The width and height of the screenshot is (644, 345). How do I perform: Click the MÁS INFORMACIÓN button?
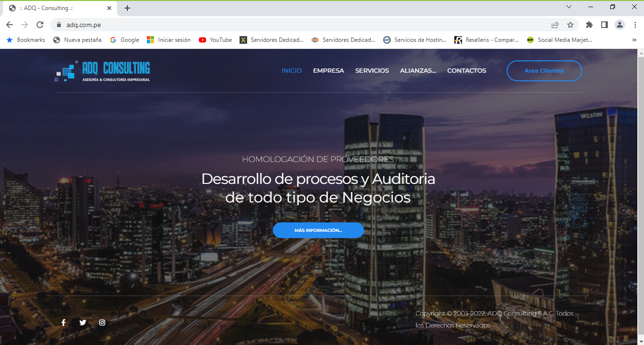pos(318,230)
